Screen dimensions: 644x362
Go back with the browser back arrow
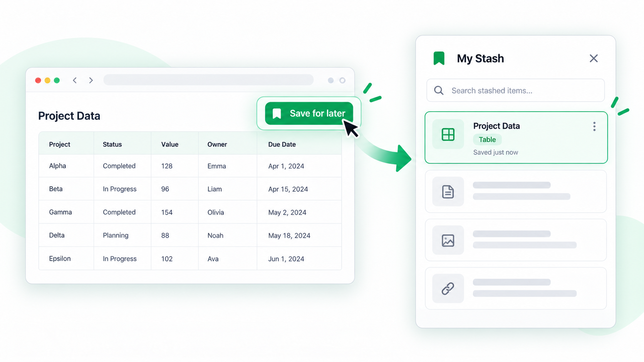[75, 80]
